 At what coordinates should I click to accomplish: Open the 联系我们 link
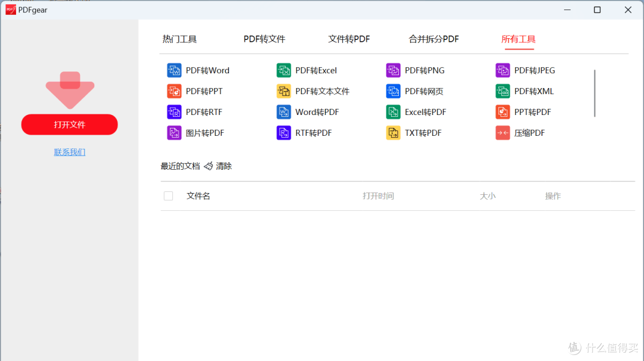click(x=69, y=152)
